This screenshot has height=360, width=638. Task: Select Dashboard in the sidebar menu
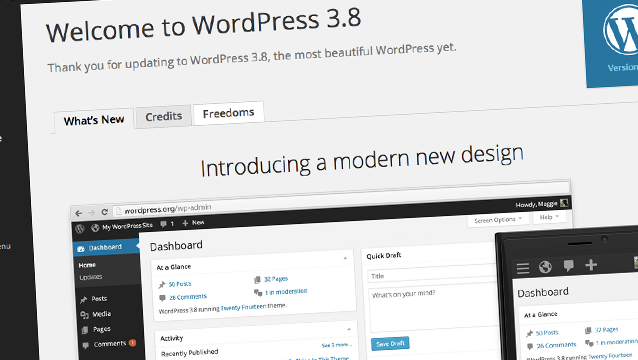(107, 247)
